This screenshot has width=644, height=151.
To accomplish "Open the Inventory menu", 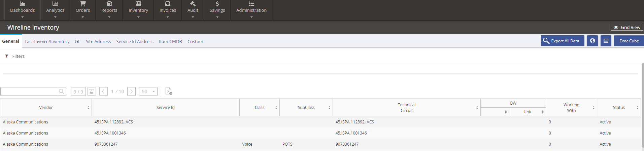I will (x=138, y=10).
